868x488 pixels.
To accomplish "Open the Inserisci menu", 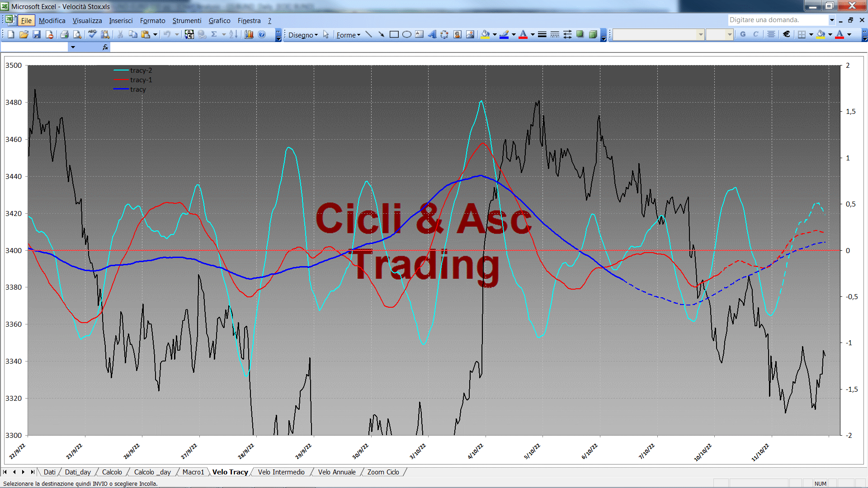I will coord(121,20).
